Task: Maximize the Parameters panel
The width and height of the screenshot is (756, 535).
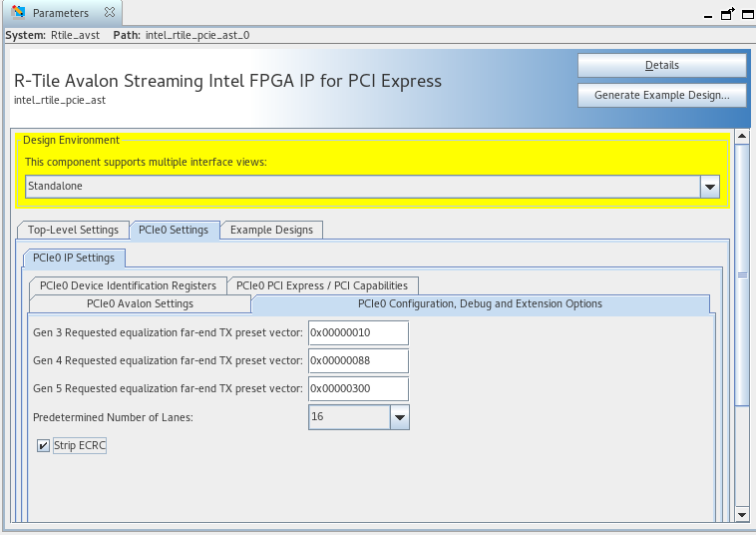Action: point(747,12)
